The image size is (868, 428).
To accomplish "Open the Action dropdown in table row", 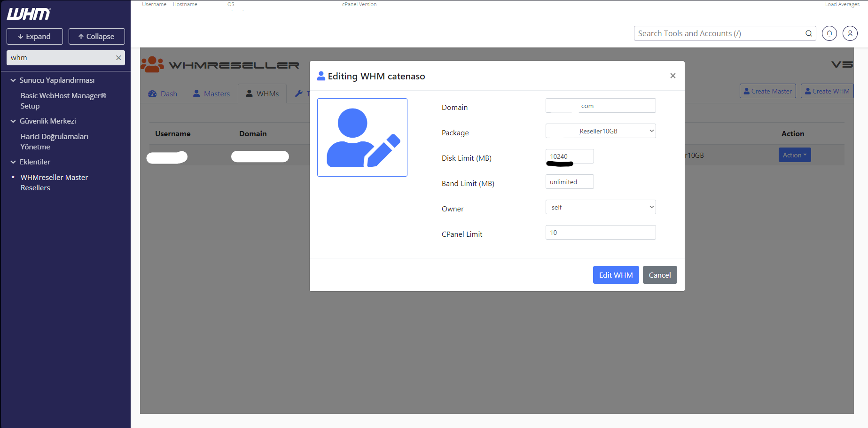I will 795,155.
